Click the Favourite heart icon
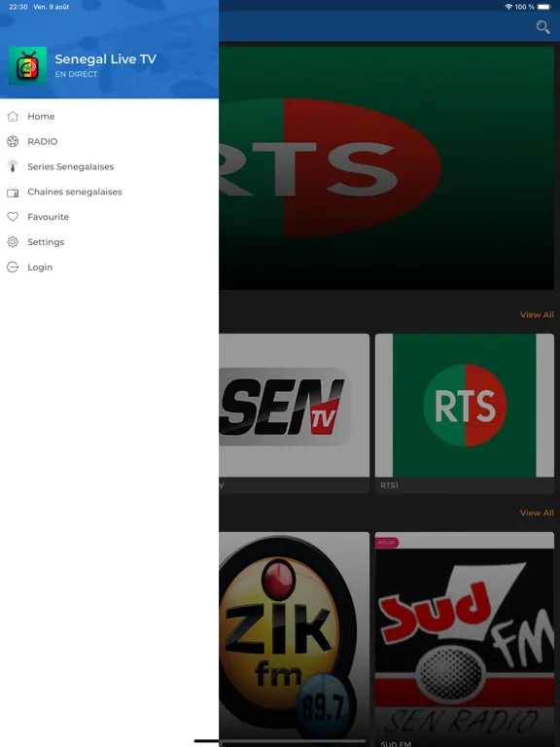The width and height of the screenshot is (560, 747). pos(13,217)
